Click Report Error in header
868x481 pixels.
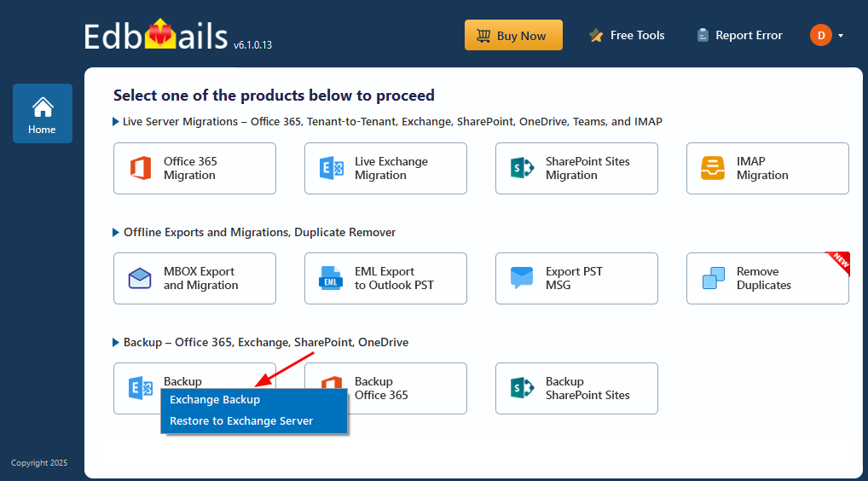[x=739, y=36]
